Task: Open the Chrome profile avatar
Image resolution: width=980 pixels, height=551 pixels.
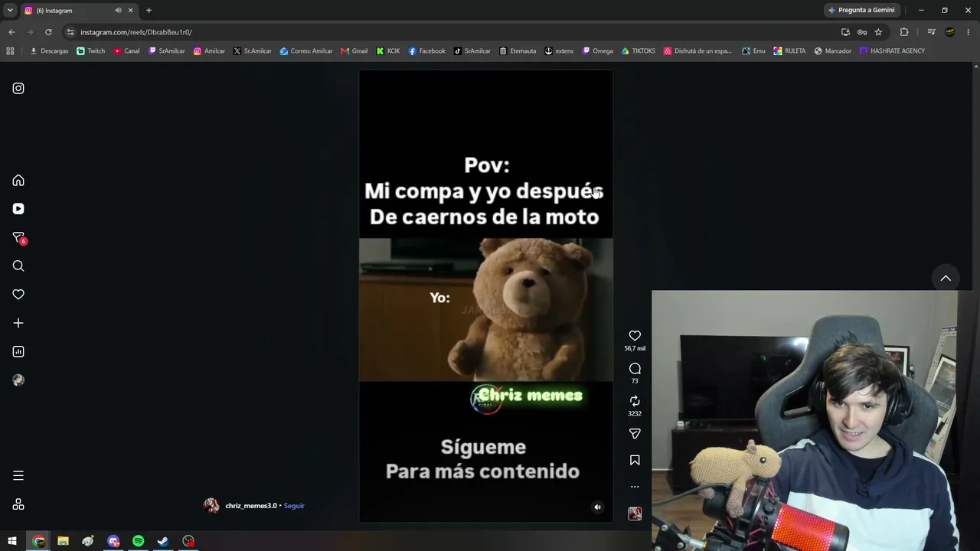Action: 950,32
